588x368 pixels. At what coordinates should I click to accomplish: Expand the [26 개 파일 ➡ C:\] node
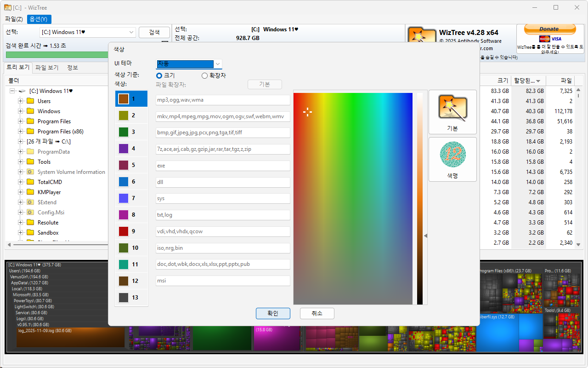(x=20, y=142)
